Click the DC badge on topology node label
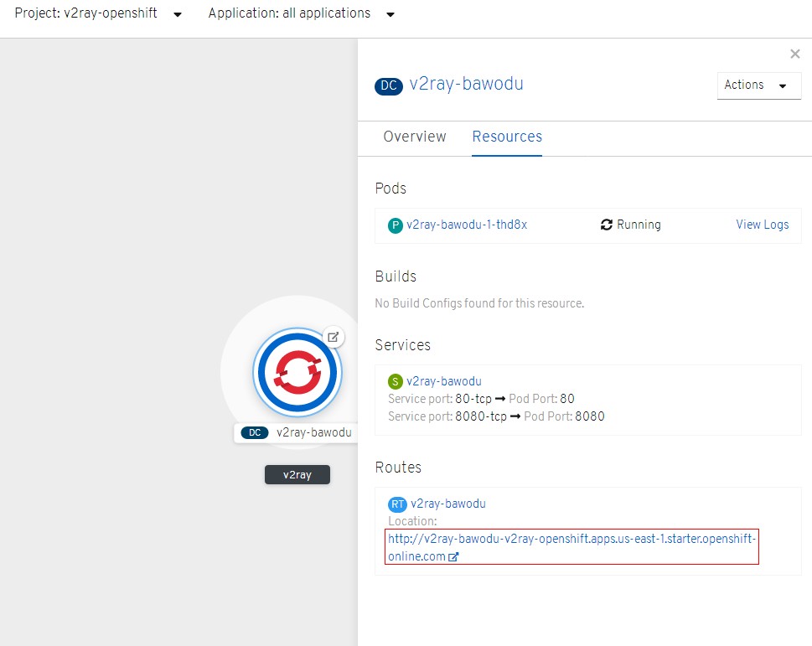The image size is (812, 646). (255, 432)
